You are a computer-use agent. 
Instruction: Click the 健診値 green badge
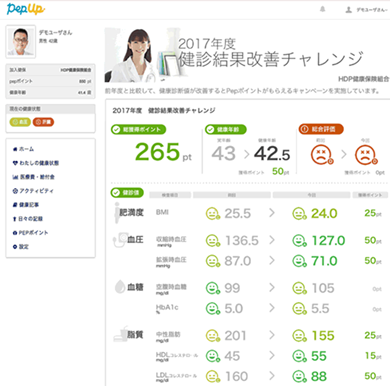tap(127, 193)
